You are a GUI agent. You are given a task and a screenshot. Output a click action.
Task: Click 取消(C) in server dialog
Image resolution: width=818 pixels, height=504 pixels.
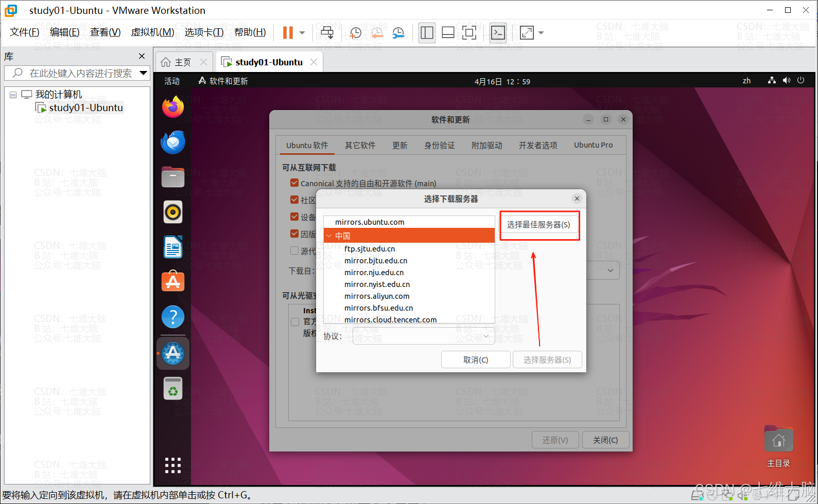tap(476, 360)
